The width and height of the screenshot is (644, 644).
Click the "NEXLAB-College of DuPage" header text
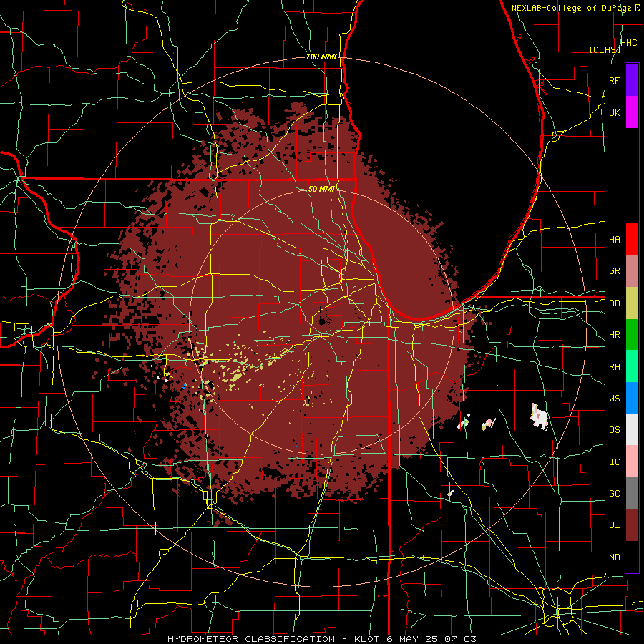pyautogui.click(x=572, y=8)
